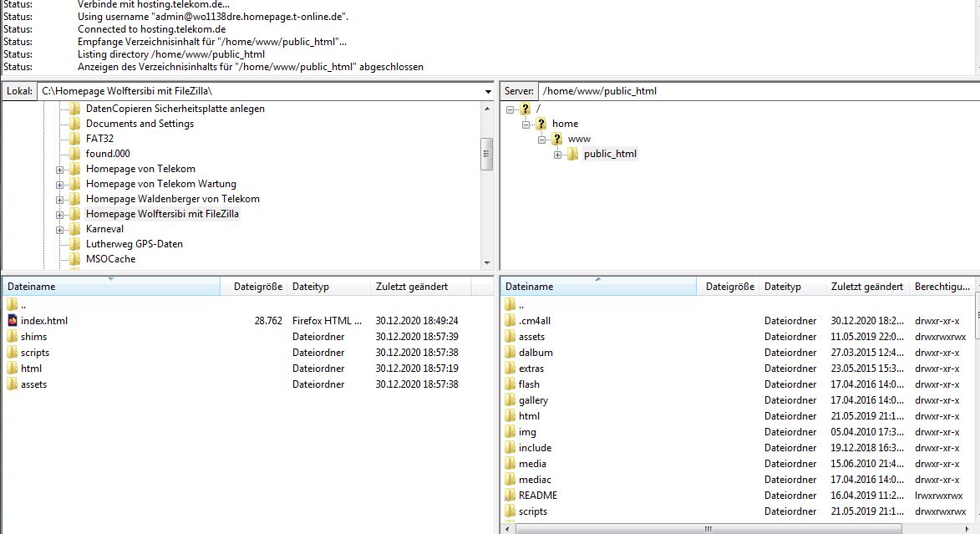This screenshot has height=534, width=980.
Task: Expand Homepage Wolftersibi mit FileZilla node
Action: pyautogui.click(x=59, y=214)
